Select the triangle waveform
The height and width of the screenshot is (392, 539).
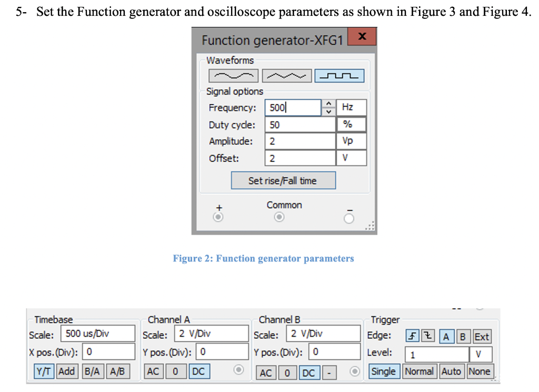click(x=286, y=75)
